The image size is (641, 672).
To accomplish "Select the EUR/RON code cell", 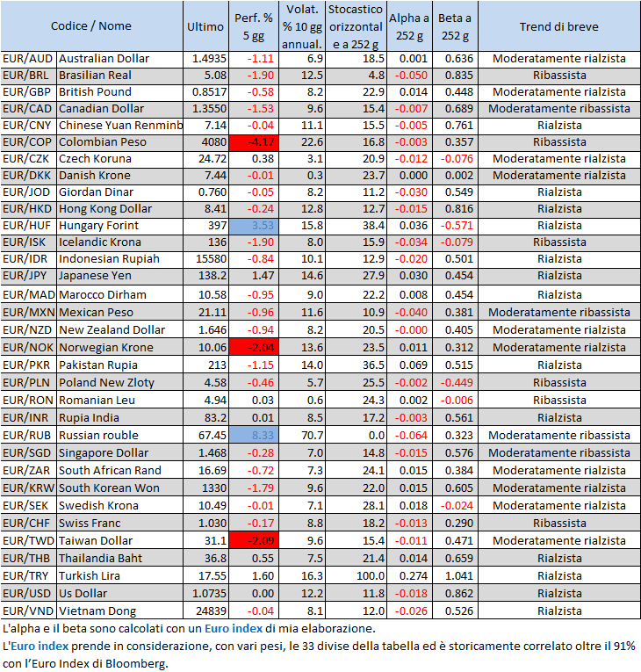I will tap(28, 401).
